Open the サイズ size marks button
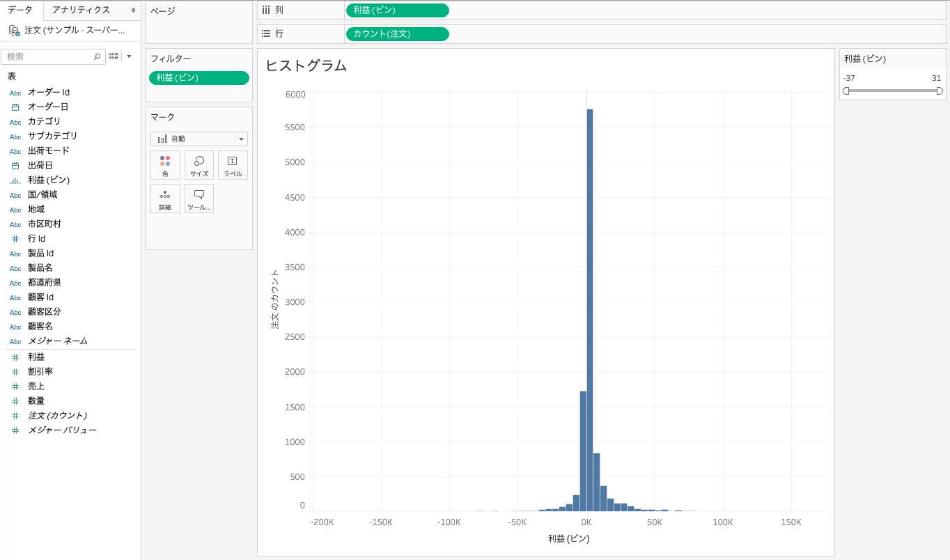Image resolution: width=950 pixels, height=560 pixels. 199,165
